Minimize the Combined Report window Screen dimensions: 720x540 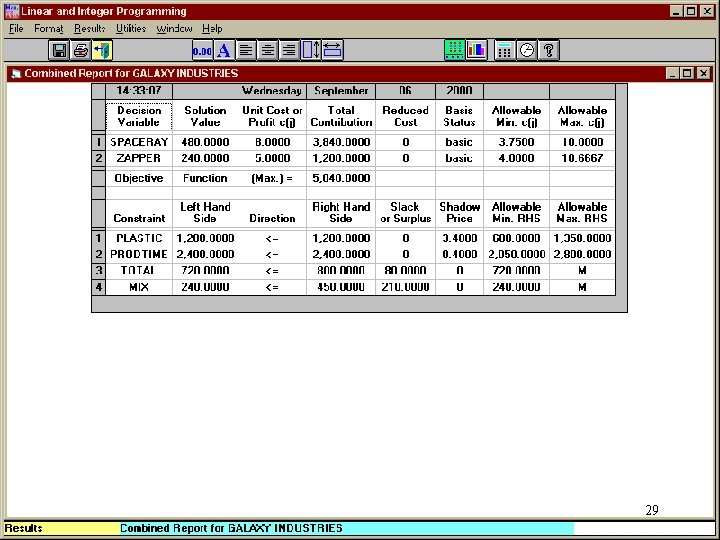tap(672, 73)
